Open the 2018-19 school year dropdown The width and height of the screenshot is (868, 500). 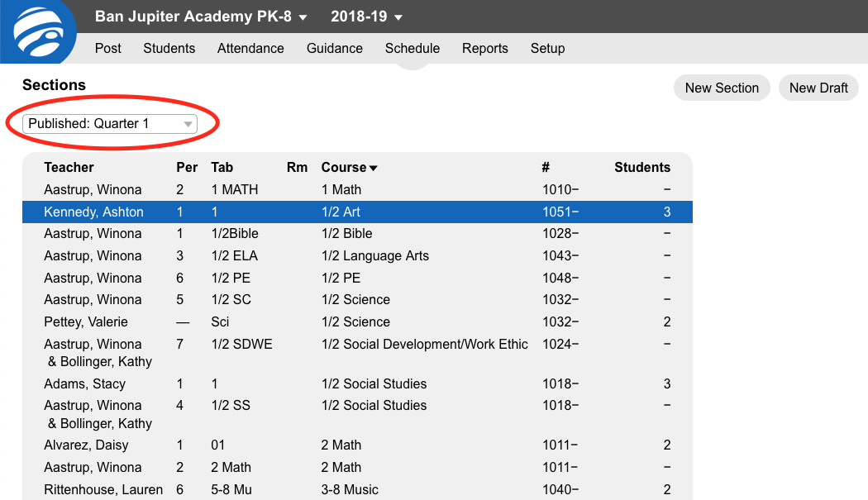366,17
